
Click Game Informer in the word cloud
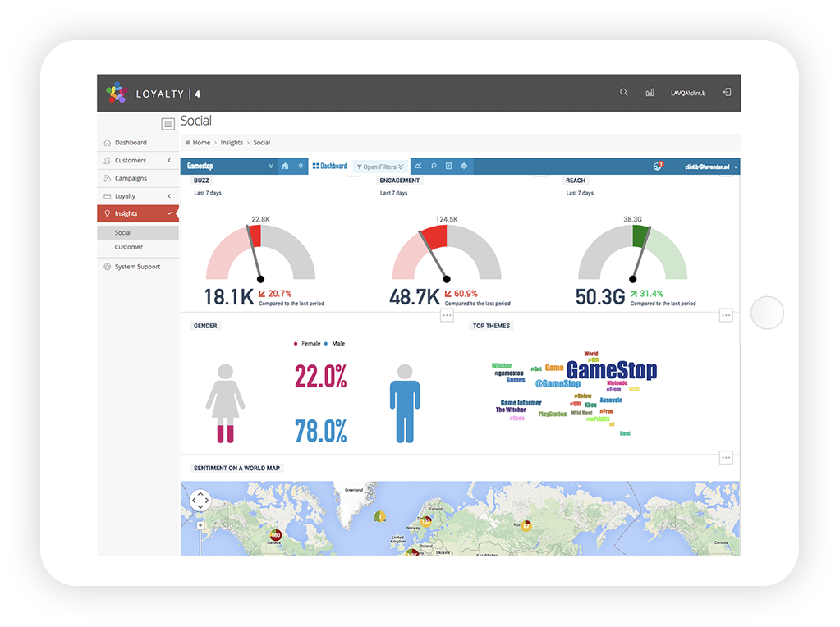(x=521, y=403)
